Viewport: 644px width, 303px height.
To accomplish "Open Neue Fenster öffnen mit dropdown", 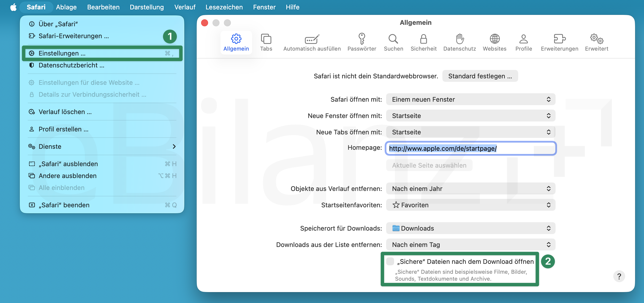I will [471, 116].
